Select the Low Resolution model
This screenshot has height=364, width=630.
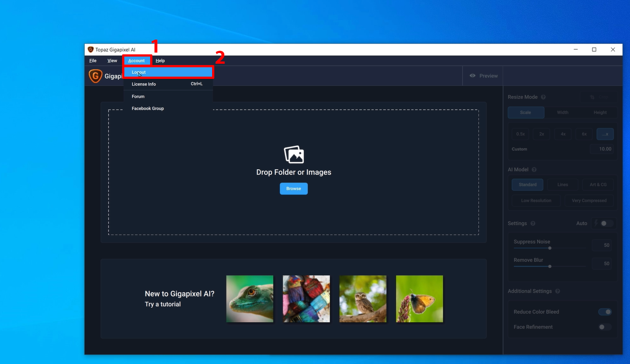pyautogui.click(x=536, y=200)
